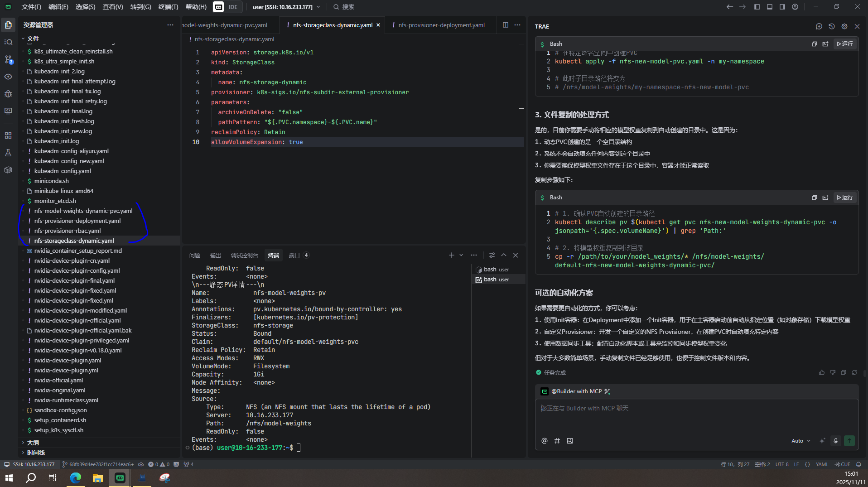The height and width of the screenshot is (487, 868).
Task: Open the SSH workspace dropdown in title bar
Action: click(286, 7)
